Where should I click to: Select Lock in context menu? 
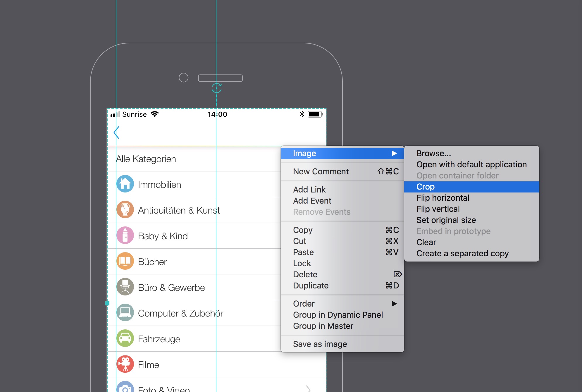(x=342, y=263)
